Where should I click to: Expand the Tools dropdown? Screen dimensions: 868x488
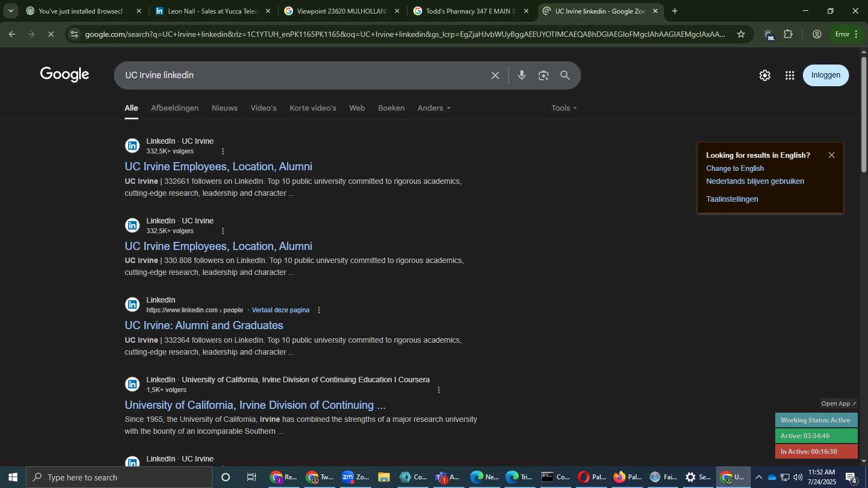click(x=564, y=108)
